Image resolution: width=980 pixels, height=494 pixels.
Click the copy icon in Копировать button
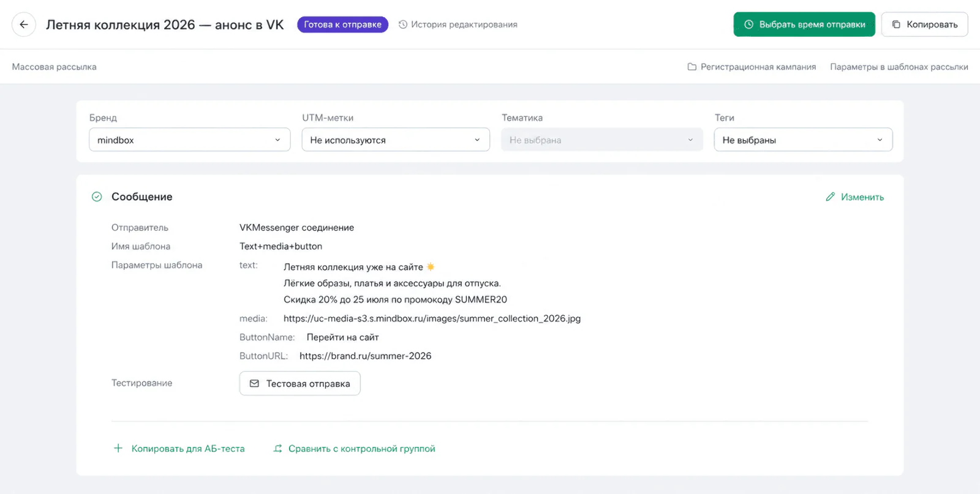[x=896, y=24]
